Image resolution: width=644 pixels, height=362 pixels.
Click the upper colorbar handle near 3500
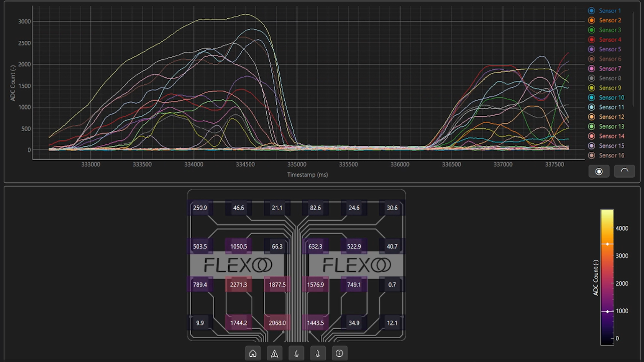click(x=607, y=244)
